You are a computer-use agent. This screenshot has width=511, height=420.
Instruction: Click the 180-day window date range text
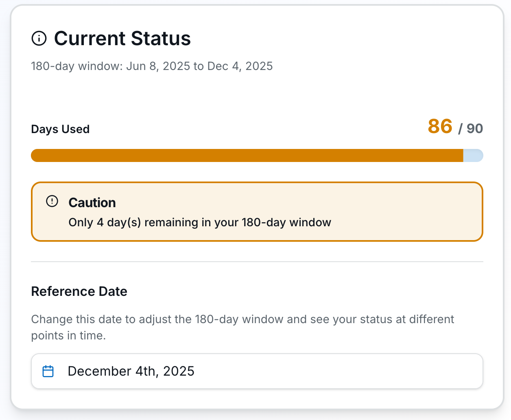coord(152,66)
